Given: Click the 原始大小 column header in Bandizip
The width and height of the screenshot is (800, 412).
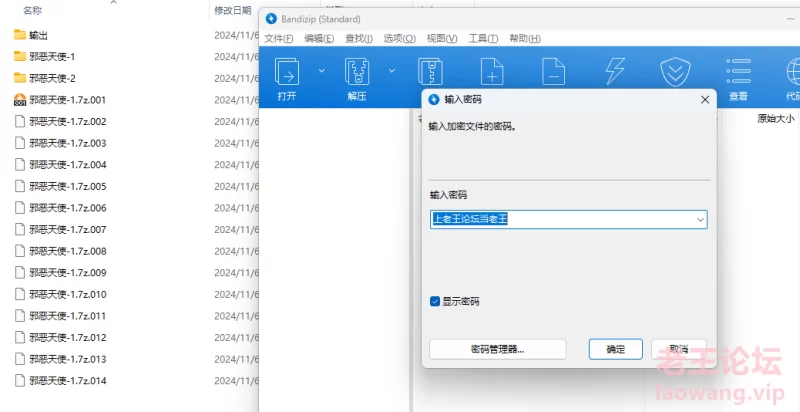Looking at the screenshot, I should (x=776, y=119).
